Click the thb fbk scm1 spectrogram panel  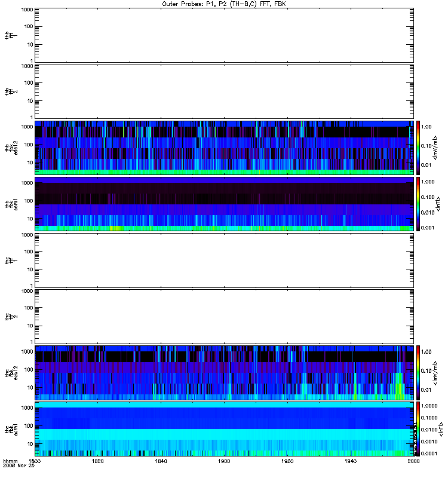coord(224,204)
